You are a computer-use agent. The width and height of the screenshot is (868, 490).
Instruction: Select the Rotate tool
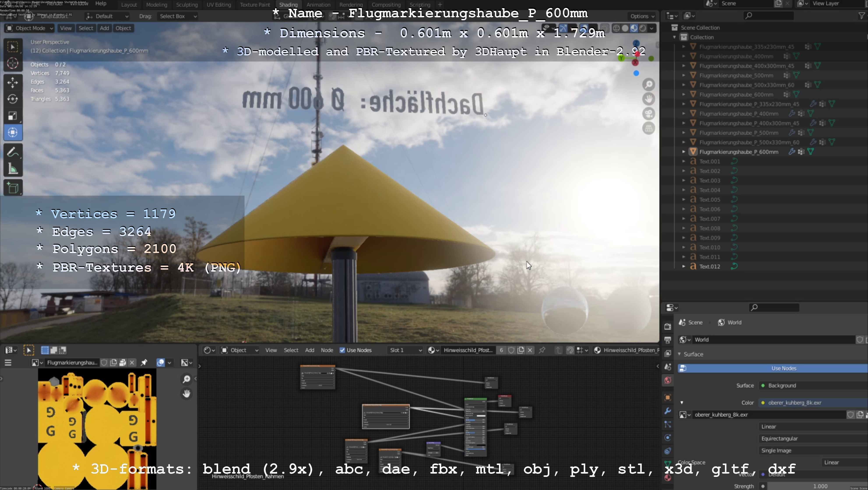tap(13, 99)
